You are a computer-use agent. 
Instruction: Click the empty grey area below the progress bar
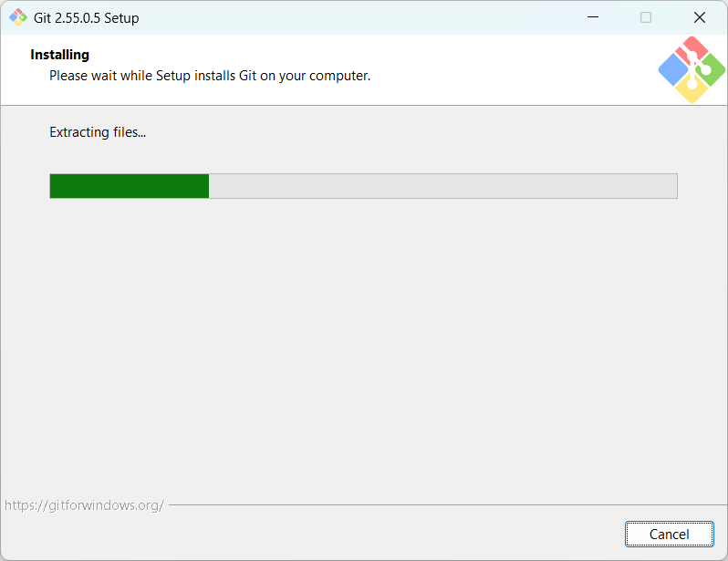click(364, 344)
